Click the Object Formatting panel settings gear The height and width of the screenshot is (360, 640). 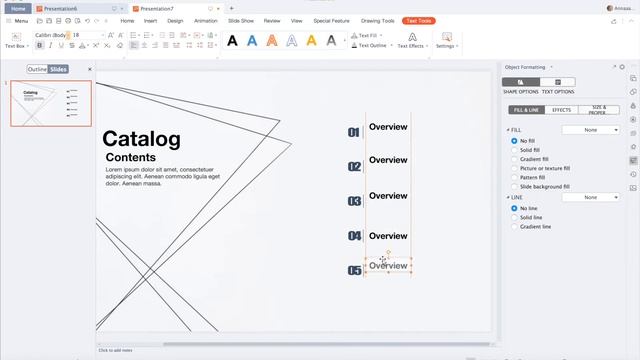pyautogui.click(x=622, y=67)
